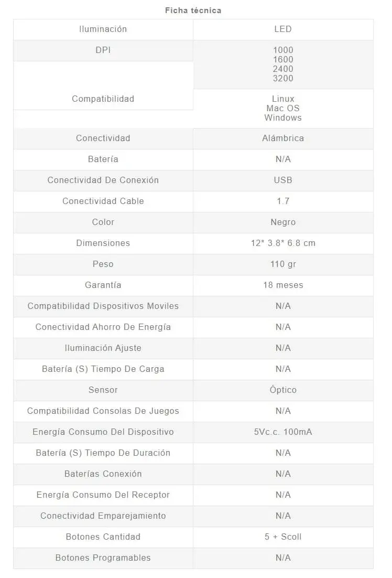Select the Iluminación row label
The width and height of the screenshot is (392, 578).
click(x=103, y=29)
